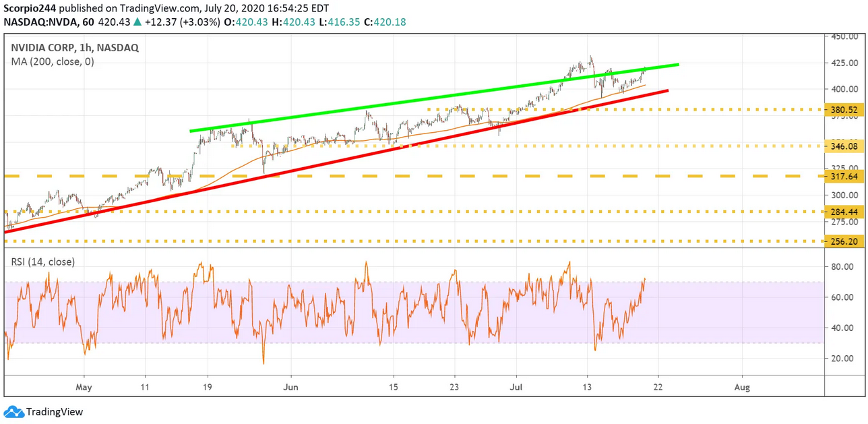Select the green upper trend line

click(x=435, y=98)
